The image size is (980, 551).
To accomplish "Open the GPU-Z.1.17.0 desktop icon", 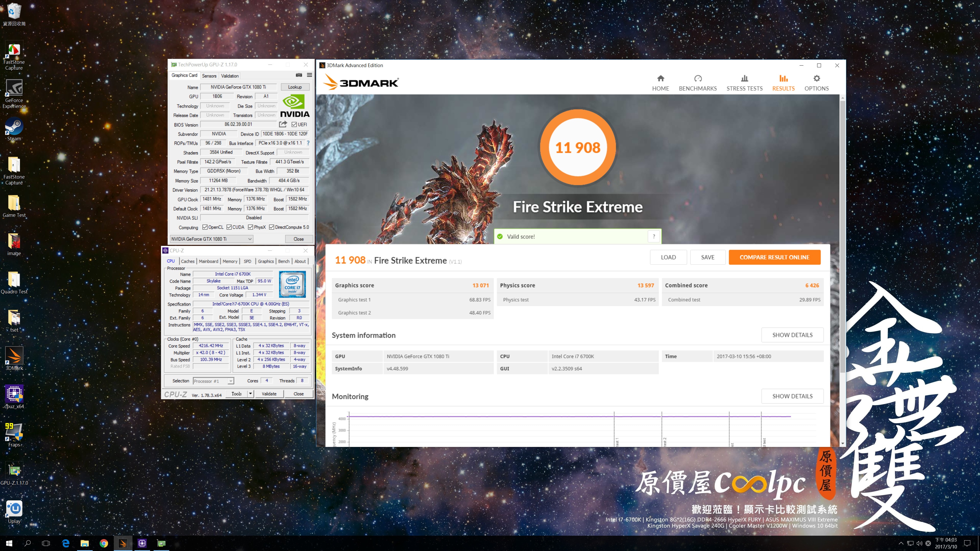I will (x=14, y=474).
